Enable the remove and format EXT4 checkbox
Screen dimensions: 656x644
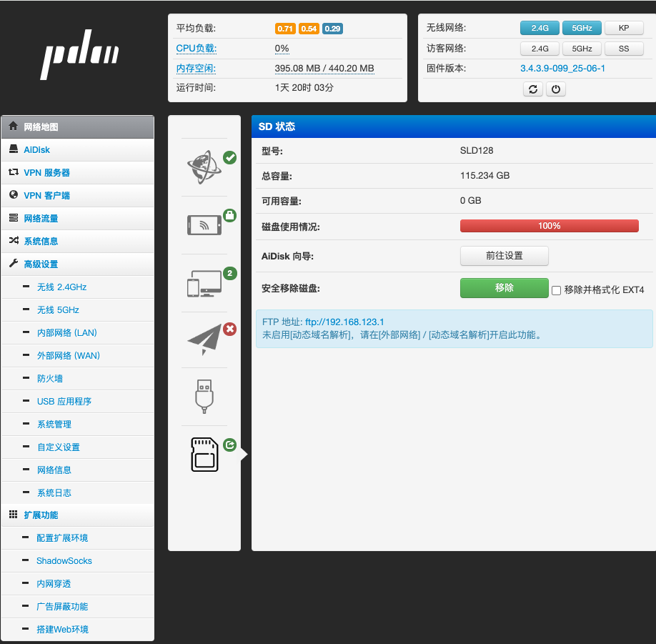click(556, 290)
